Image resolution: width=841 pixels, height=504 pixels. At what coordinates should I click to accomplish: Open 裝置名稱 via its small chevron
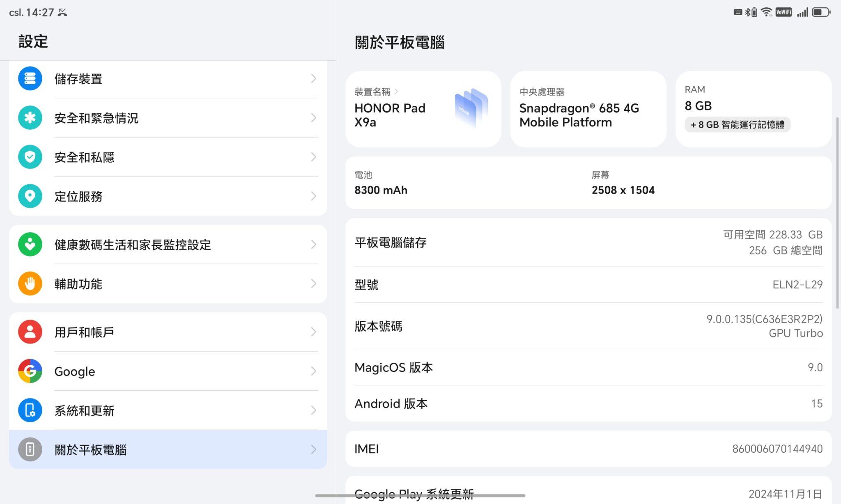(396, 92)
